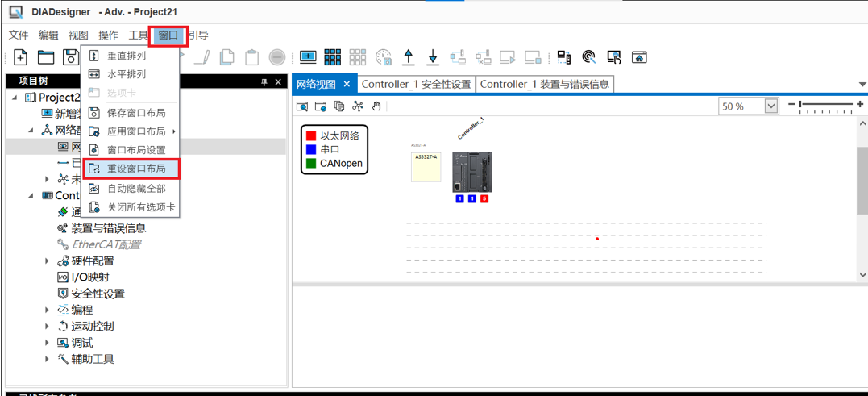Screen dimensions: 868x396
Task: Select the hand pan tool in network view
Action: pos(376,106)
